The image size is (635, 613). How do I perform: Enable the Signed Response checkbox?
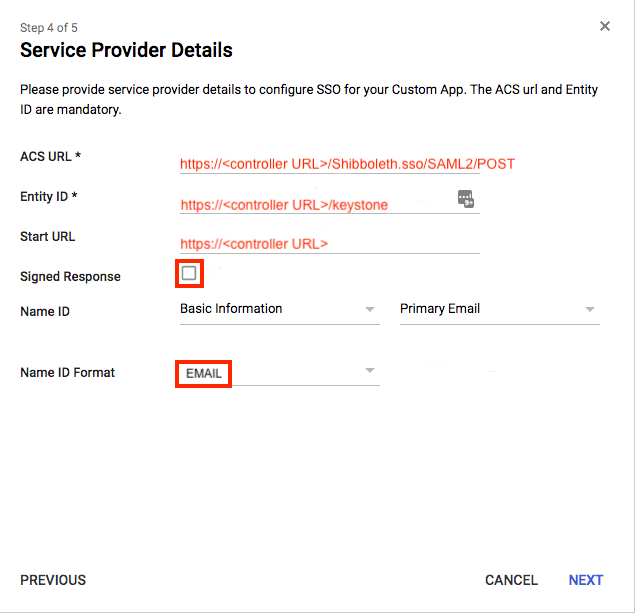pos(189,273)
